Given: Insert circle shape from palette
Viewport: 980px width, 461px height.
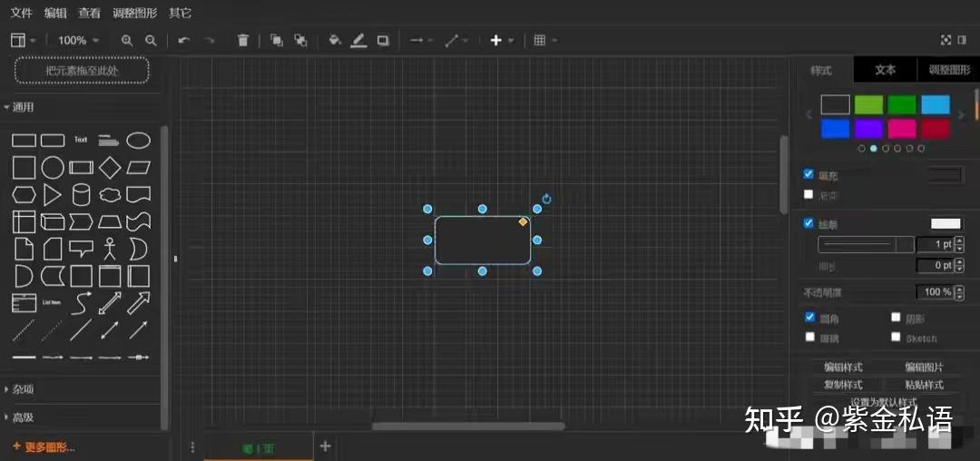Looking at the screenshot, I should (x=53, y=167).
